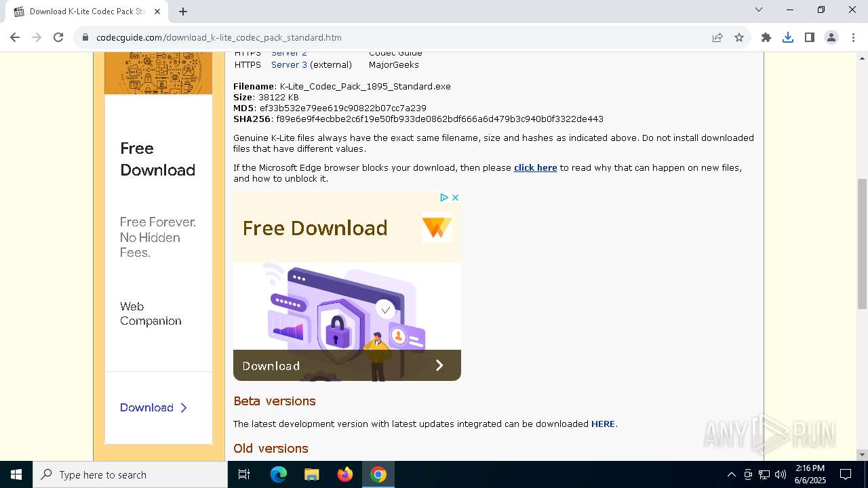Click sidebar ad Download link
868x488 pixels.
pyautogui.click(x=153, y=407)
